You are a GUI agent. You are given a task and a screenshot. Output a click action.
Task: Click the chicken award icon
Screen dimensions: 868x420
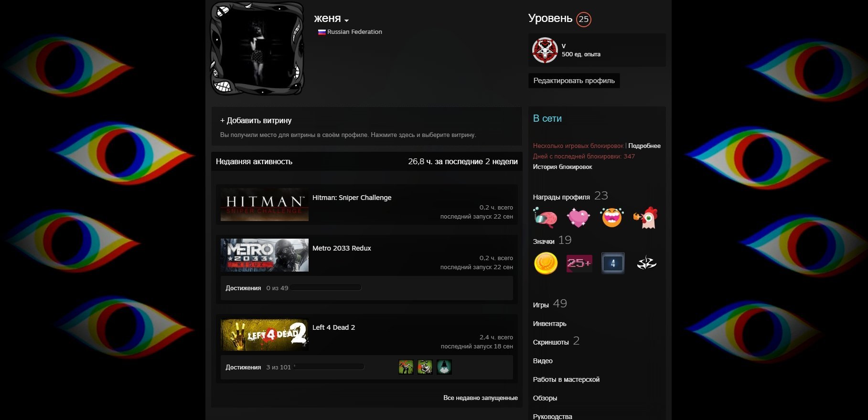(x=645, y=218)
